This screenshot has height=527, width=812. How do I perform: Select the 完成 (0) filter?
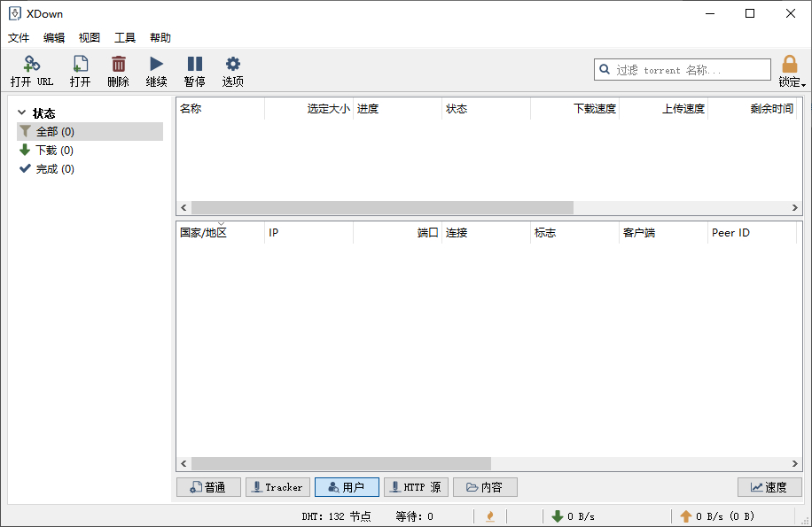[90, 168]
